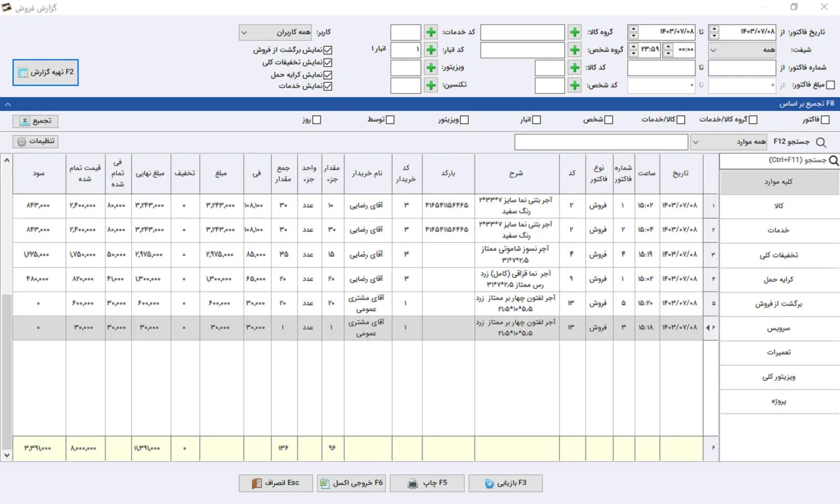This screenshot has width=840, height=504.
Task: Decrease the 23:59 end time stepper
Action: point(633,54)
